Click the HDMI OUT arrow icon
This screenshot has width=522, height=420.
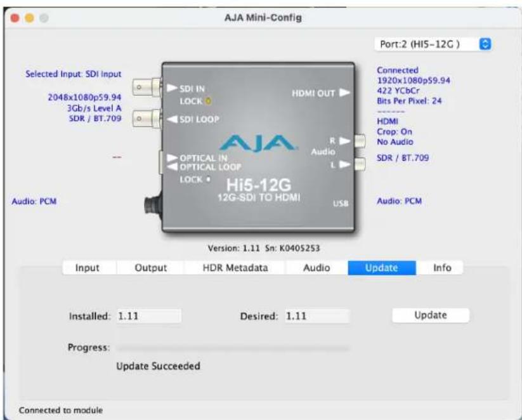click(x=344, y=93)
